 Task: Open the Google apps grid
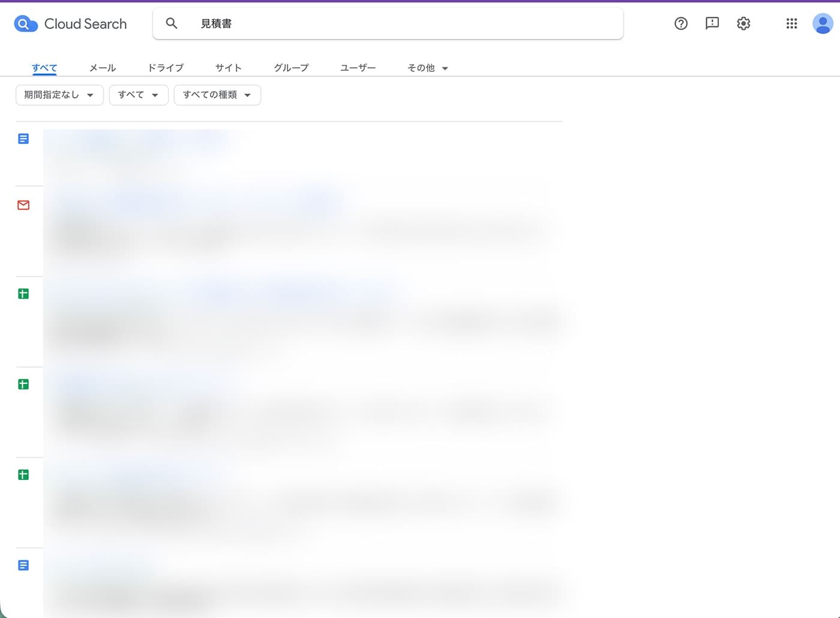(791, 23)
